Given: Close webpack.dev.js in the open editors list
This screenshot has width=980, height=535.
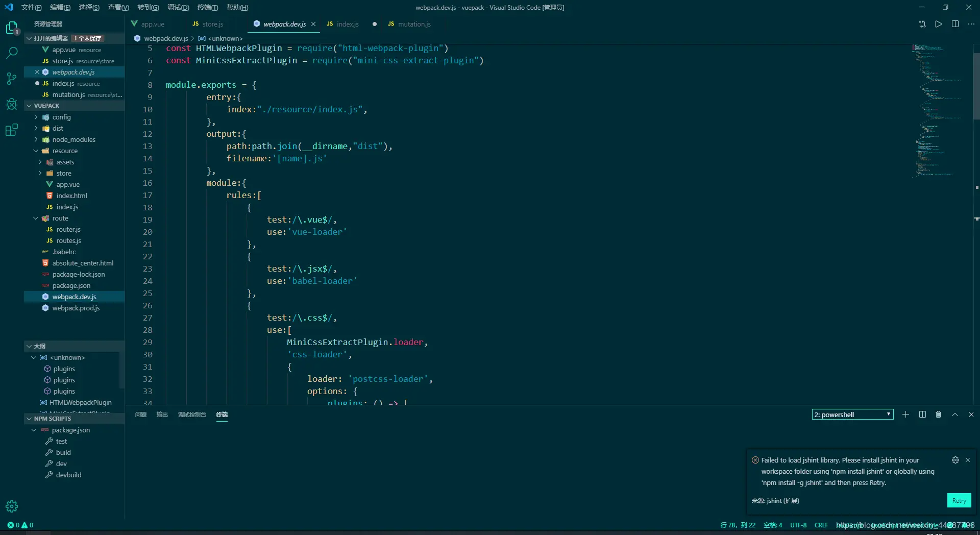Looking at the screenshot, I should tap(37, 72).
